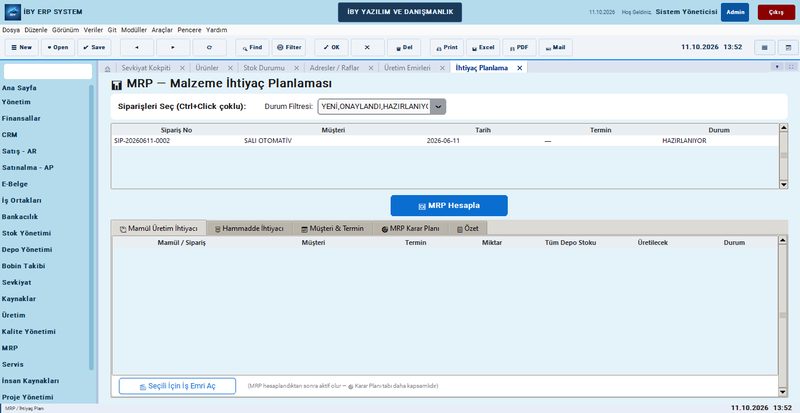The width and height of the screenshot is (800, 413).
Task: Switch to Hammadde İhtiyacı tab
Action: pos(249,228)
